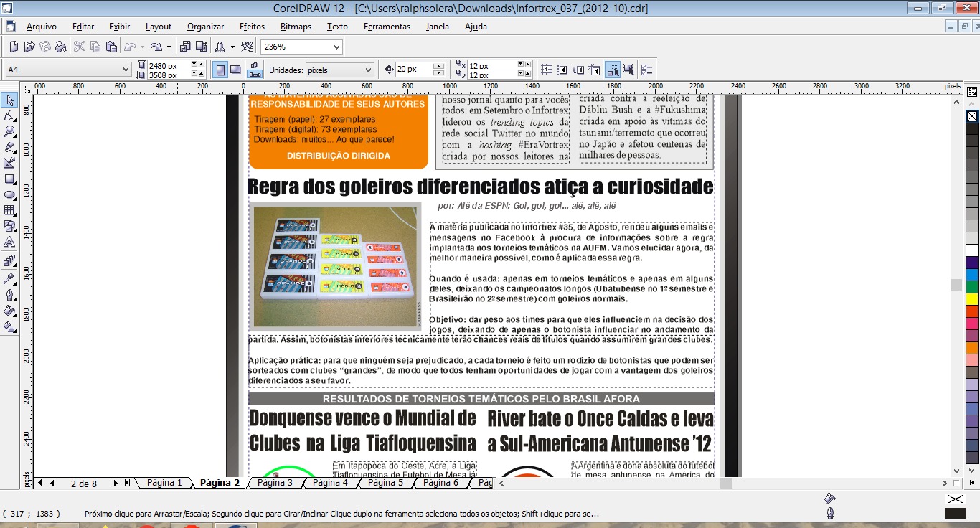Toggle Snap to Guidelines

(562, 70)
